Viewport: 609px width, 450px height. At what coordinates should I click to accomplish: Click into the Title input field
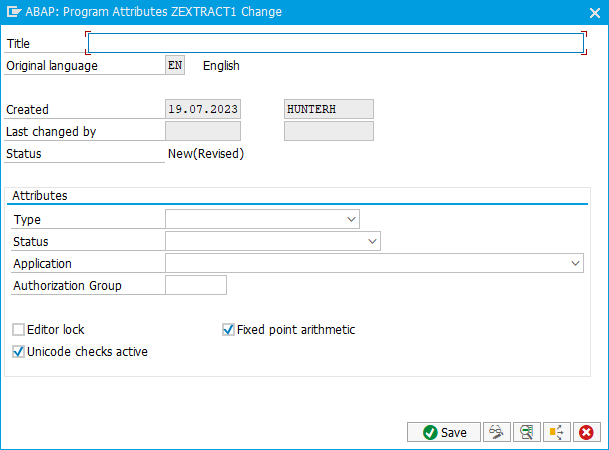pos(336,43)
